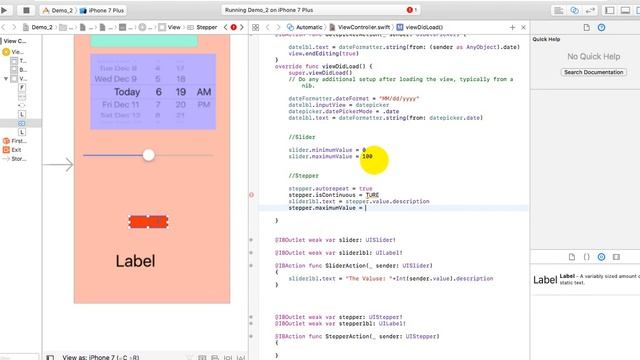Show the Quick Help inspector
Image resolution: width=640 pixels, height=360 pixels.
601,27
